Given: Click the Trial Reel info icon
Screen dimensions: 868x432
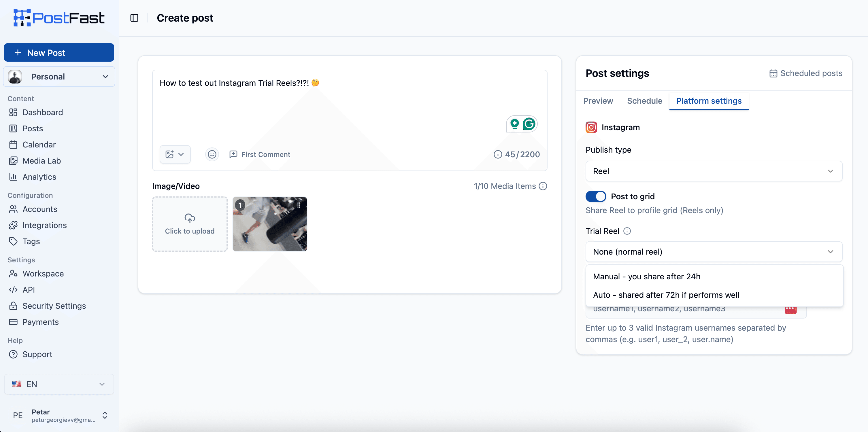Looking at the screenshot, I should [627, 231].
